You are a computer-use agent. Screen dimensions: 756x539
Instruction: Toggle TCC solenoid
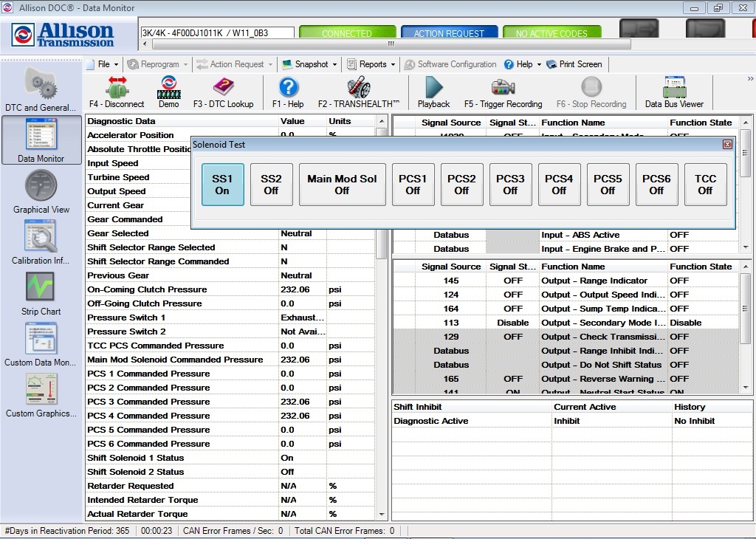(x=705, y=185)
